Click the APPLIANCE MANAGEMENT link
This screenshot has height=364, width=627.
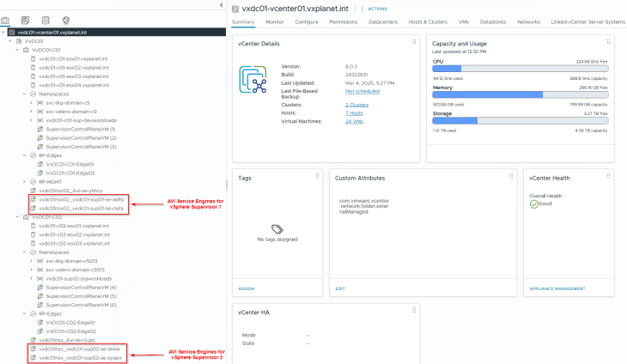[557, 288]
